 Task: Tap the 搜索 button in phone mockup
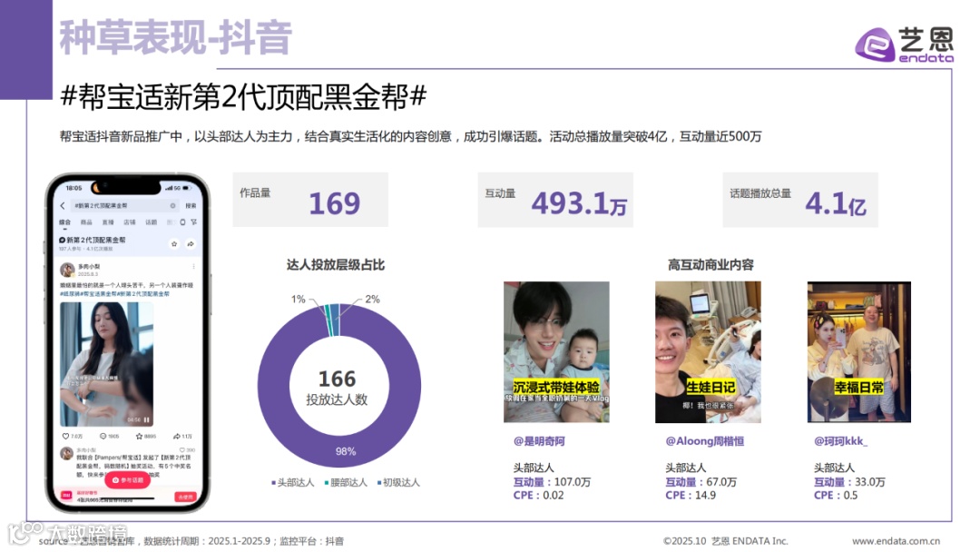(191, 206)
